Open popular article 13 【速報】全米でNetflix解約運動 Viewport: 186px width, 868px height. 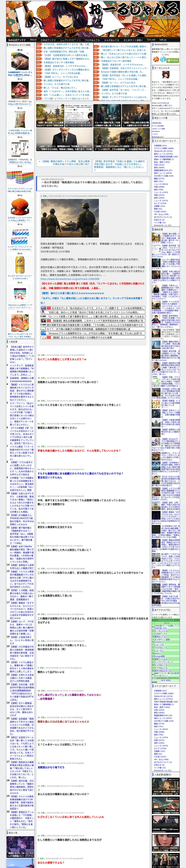click(22, 555)
